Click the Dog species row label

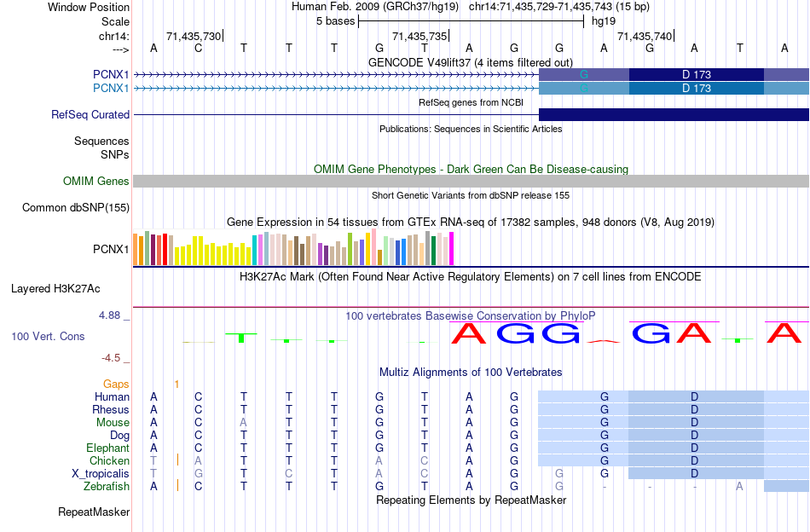(120, 436)
